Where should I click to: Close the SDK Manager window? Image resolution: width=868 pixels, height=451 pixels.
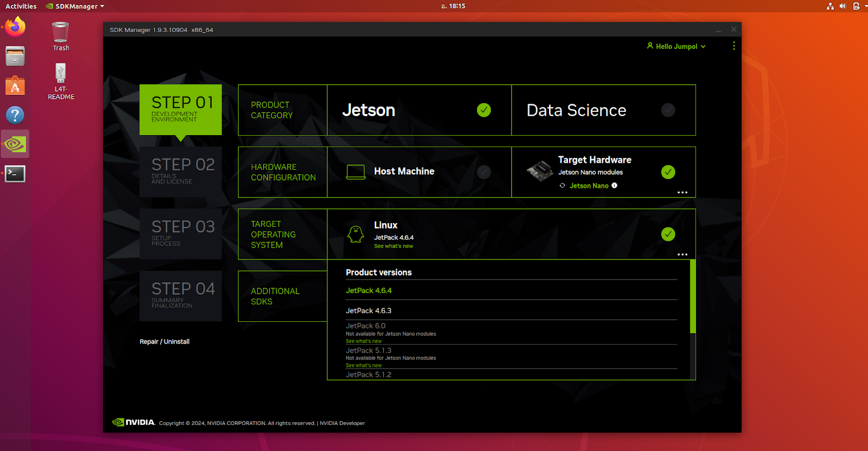pyautogui.click(x=733, y=29)
